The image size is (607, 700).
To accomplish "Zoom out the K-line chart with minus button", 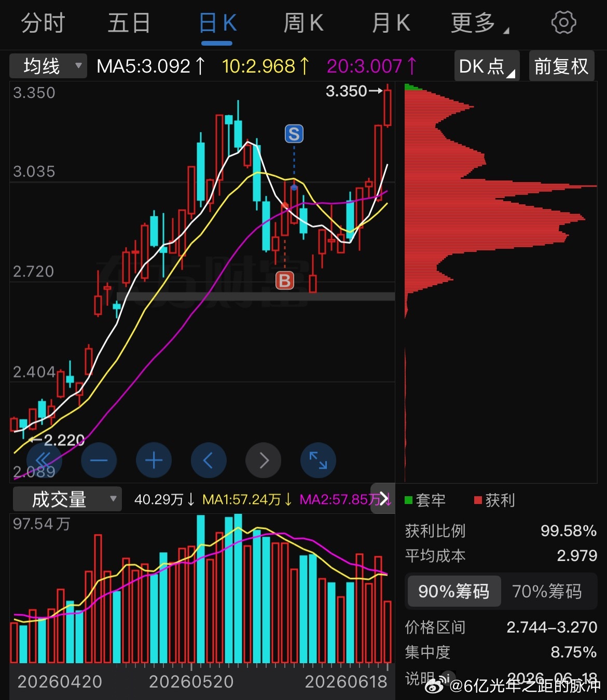I will [99, 460].
